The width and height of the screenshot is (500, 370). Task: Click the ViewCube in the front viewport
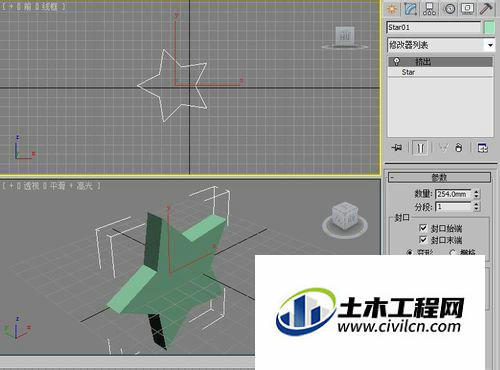(345, 37)
